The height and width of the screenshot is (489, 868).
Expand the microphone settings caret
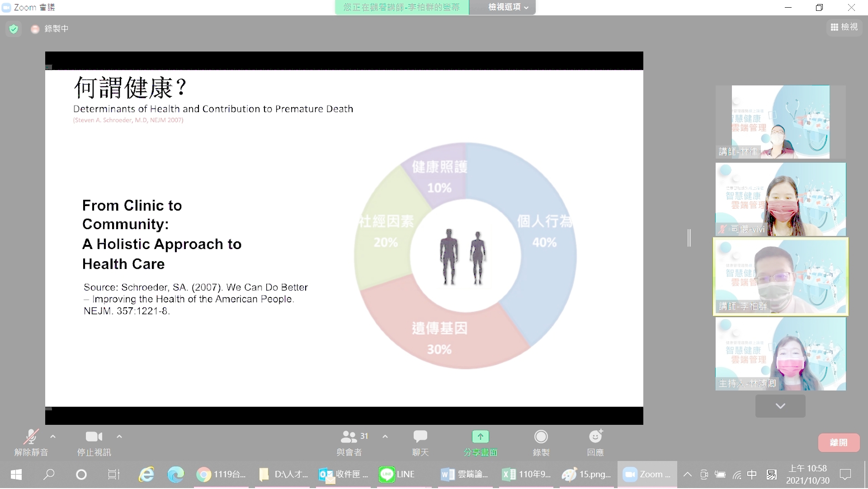(x=52, y=437)
